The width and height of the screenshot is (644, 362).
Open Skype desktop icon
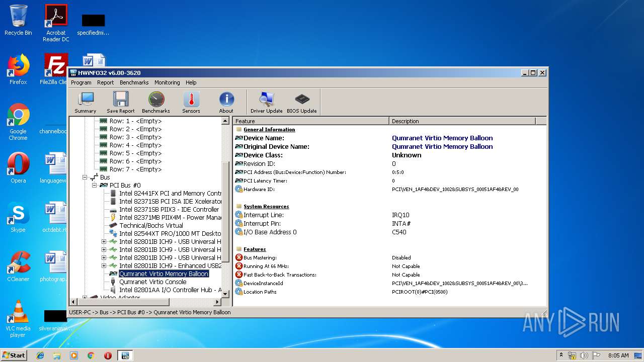click(18, 217)
